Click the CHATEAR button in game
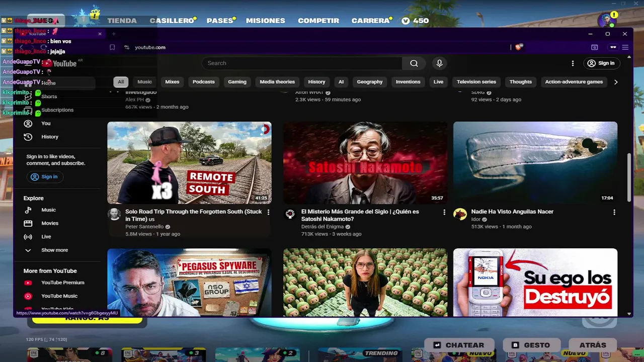This screenshot has width=644, height=362. pos(459,345)
